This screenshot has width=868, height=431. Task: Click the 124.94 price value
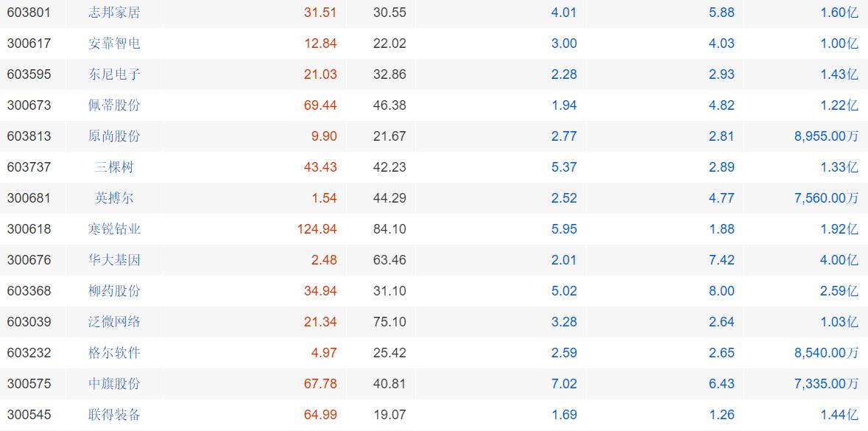pyautogui.click(x=317, y=229)
